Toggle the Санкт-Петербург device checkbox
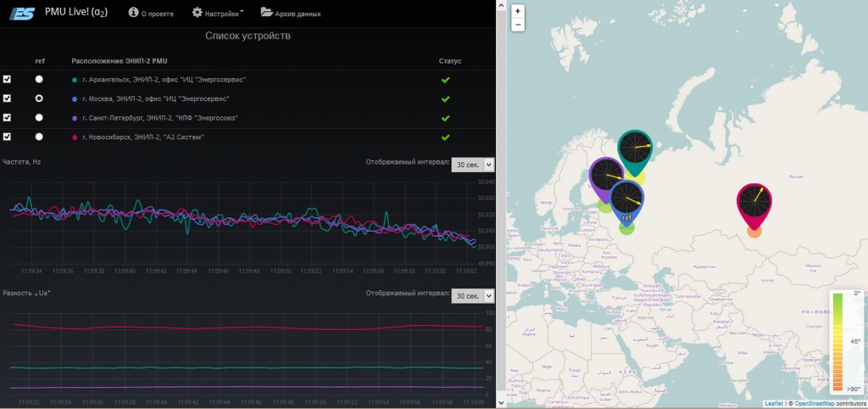 [x=8, y=117]
